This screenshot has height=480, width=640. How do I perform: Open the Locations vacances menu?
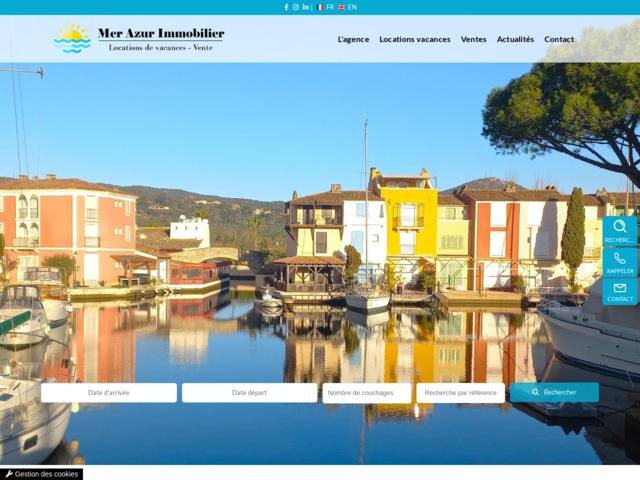[415, 39]
